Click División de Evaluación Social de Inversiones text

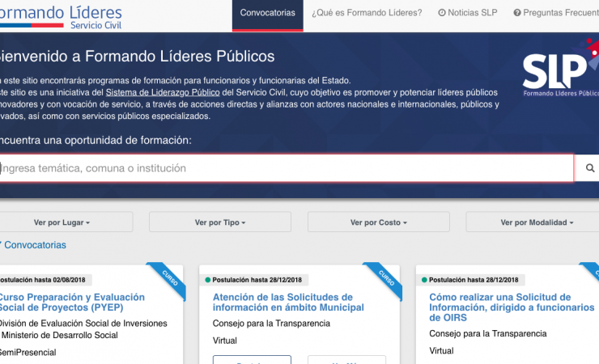pyautogui.click(x=83, y=324)
